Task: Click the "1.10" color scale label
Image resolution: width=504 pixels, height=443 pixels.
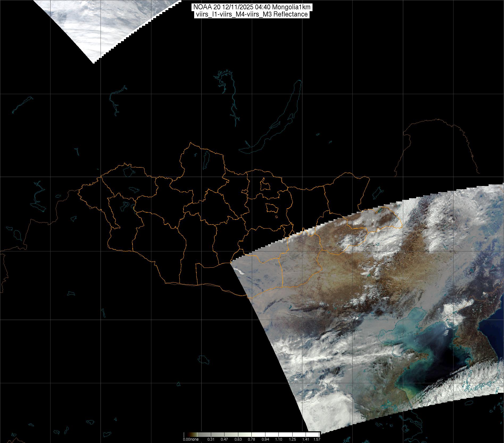Action: [279, 439]
